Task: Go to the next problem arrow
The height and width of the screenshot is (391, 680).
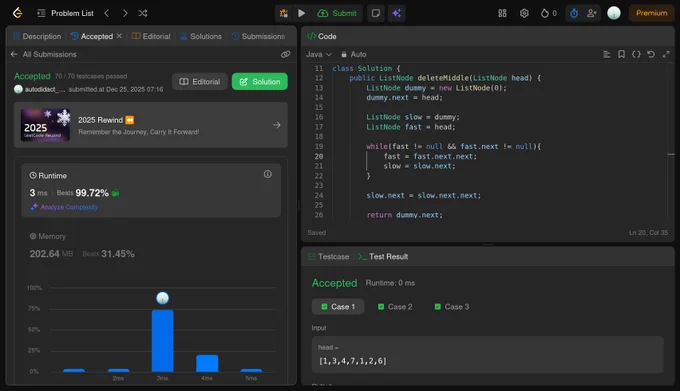Action: (125, 13)
